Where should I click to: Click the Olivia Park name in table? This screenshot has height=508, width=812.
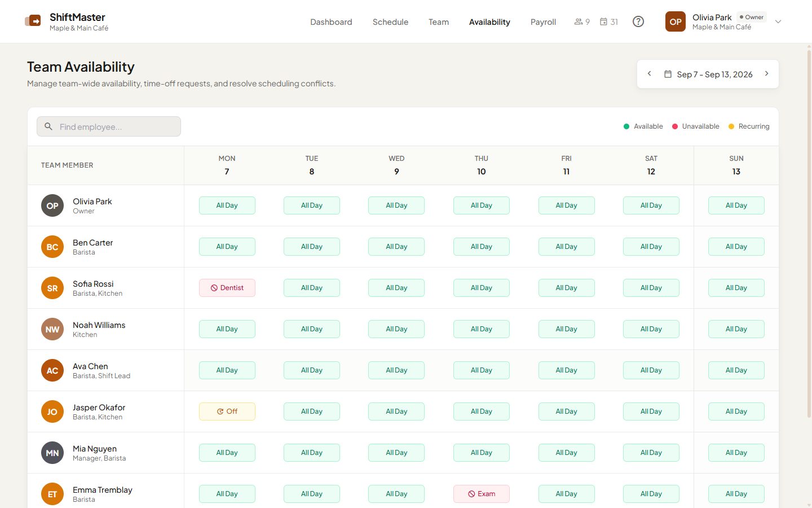[x=92, y=202]
